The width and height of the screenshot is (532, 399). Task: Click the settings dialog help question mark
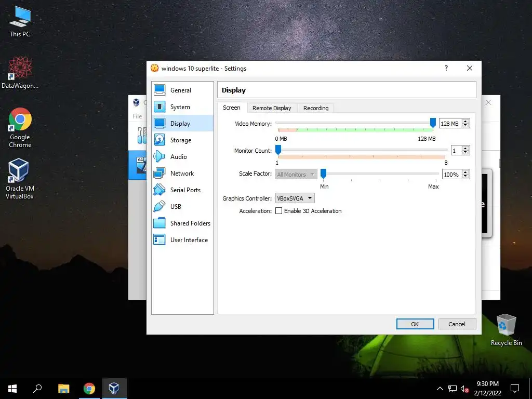pos(446,68)
